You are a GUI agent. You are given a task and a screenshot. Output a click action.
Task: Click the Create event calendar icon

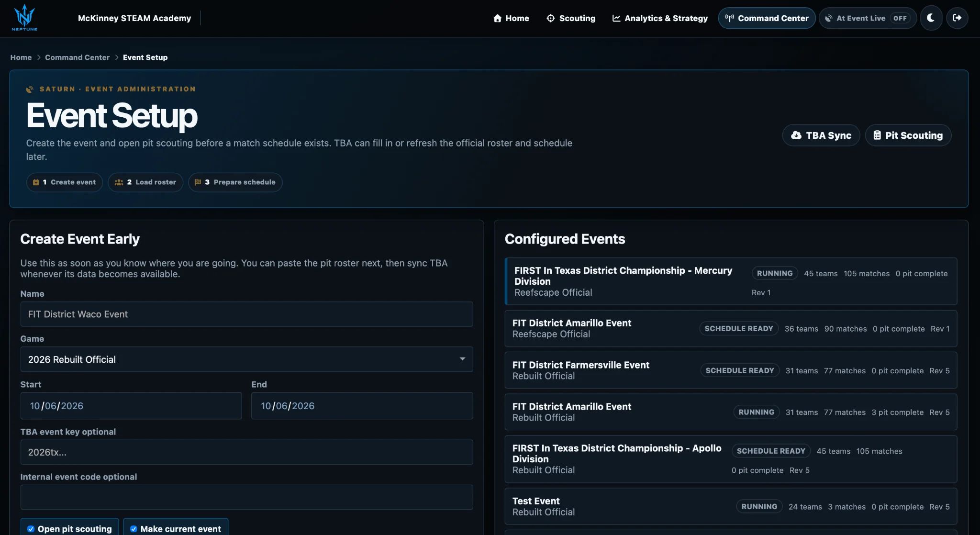coord(36,182)
